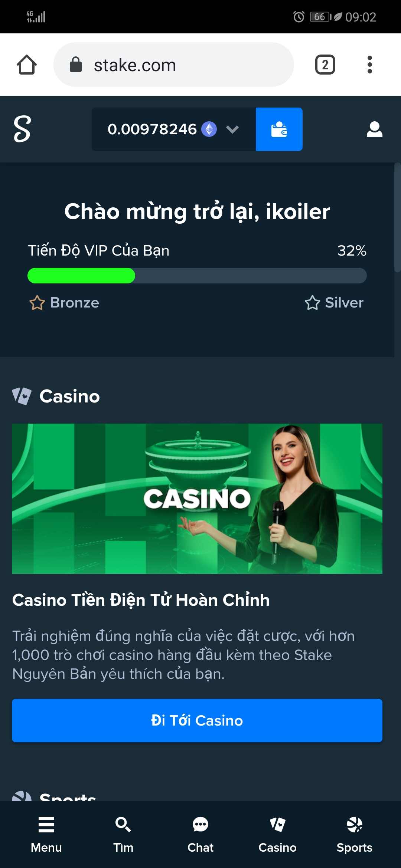This screenshot has width=401, height=868.
Task: Tap the Stake S logo
Action: pos(22,129)
